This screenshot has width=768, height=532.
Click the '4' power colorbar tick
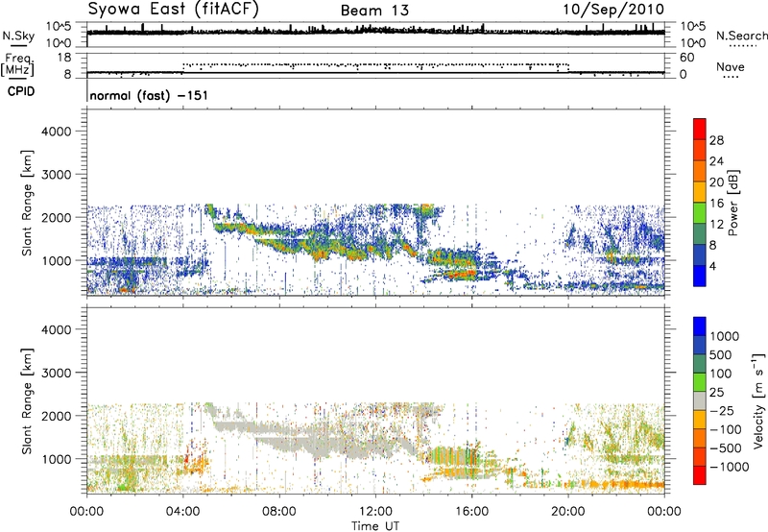tap(712, 266)
